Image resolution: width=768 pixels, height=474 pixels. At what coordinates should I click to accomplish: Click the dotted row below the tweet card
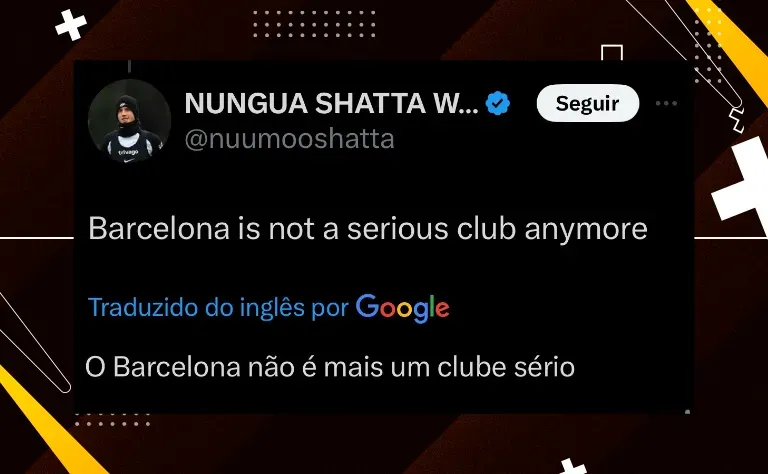coord(112,420)
